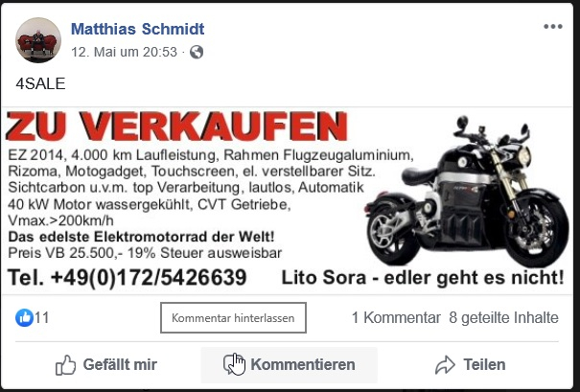Open the three-dot post options menu
This screenshot has width=580, height=392.
553,26
